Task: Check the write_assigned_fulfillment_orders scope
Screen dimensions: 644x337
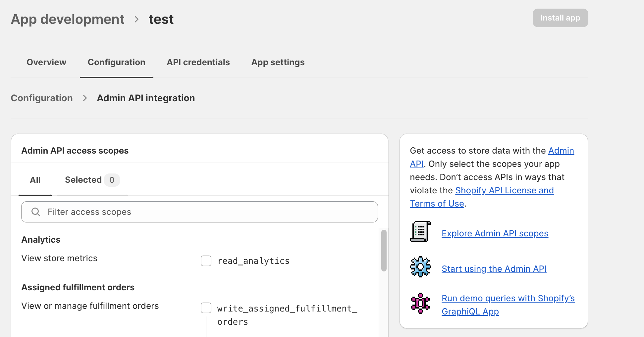Action: pyautogui.click(x=206, y=308)
